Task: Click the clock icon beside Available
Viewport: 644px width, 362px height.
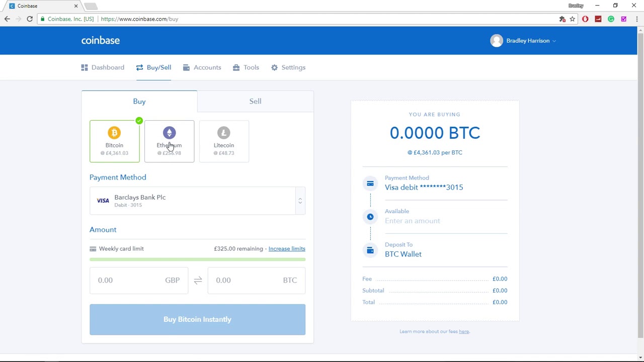Action: tap(370, 217)
